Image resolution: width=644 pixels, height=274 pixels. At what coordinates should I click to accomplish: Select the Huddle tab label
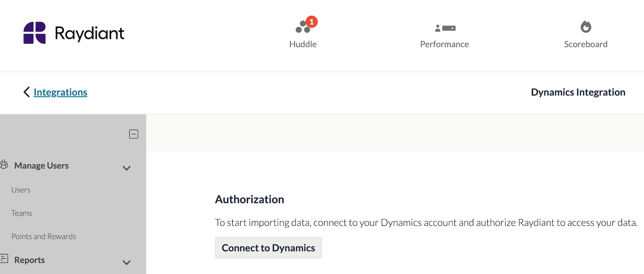tap(303, 44)
